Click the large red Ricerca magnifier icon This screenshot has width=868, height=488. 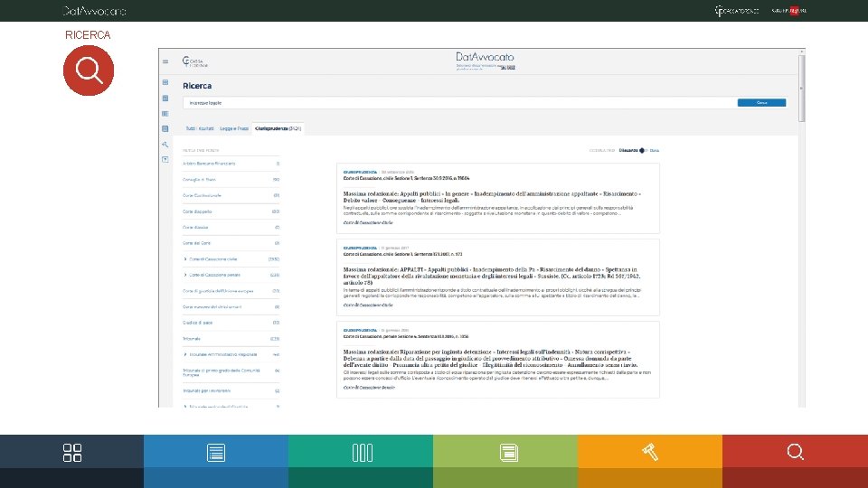pyautogui.click(x=89, y=70)
